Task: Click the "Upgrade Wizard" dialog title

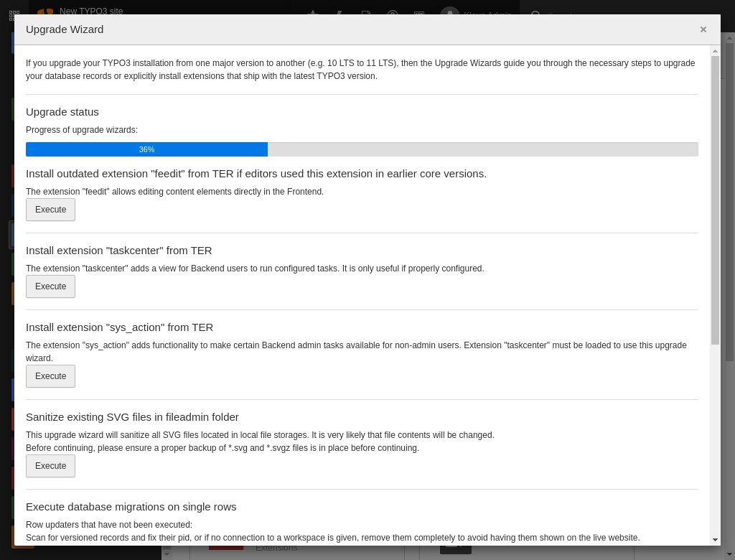Action: 65,29
